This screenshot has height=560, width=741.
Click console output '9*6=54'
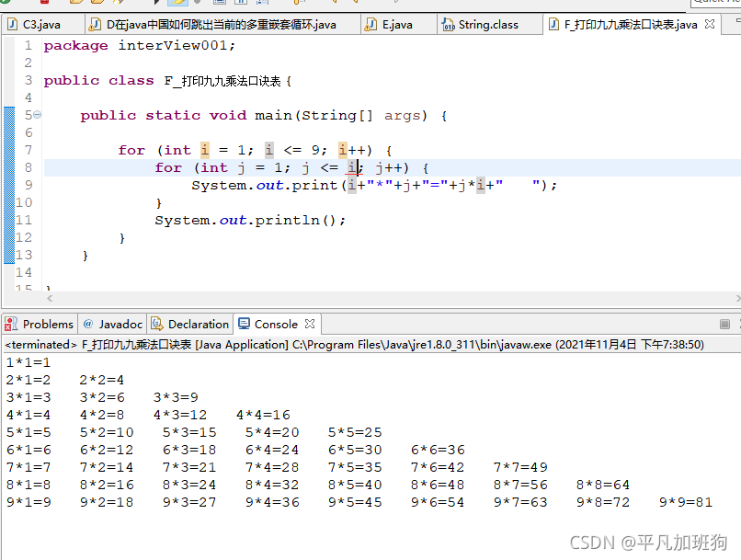pyautogui.click(x=438, y=502)
